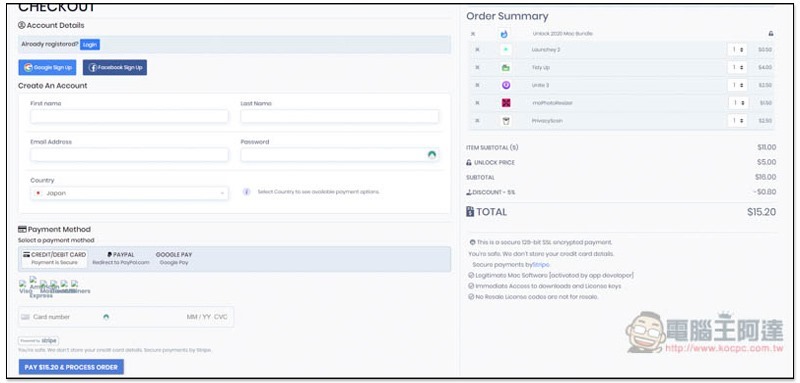This screenshot has height=383, width=800.
Task: Focus the Card number field
Action: (52, 317)
